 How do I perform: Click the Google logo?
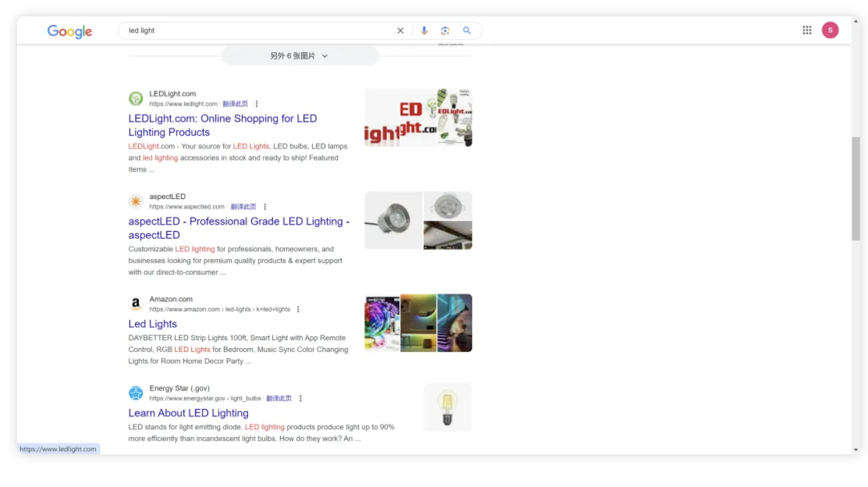point(69,31)
